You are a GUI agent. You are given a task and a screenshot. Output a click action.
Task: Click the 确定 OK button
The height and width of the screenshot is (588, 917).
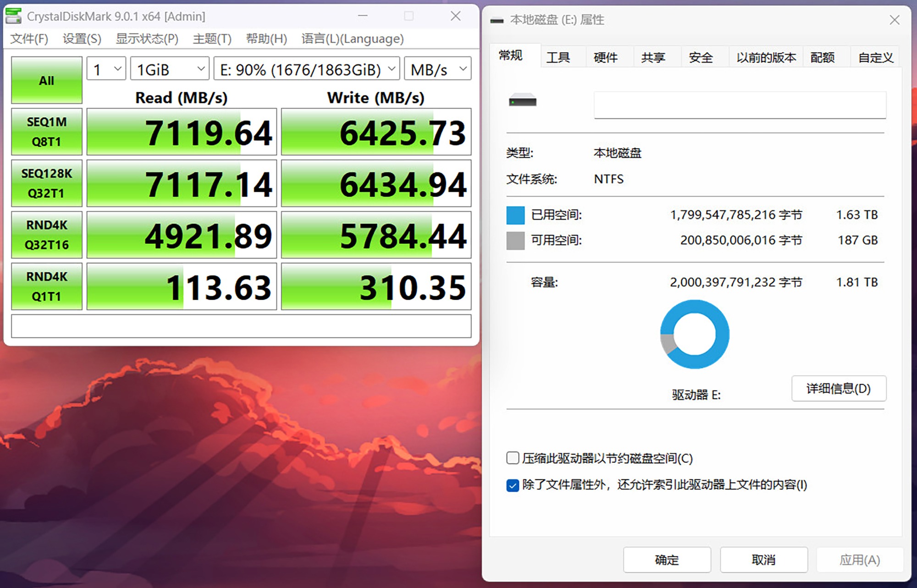point(667,560)
